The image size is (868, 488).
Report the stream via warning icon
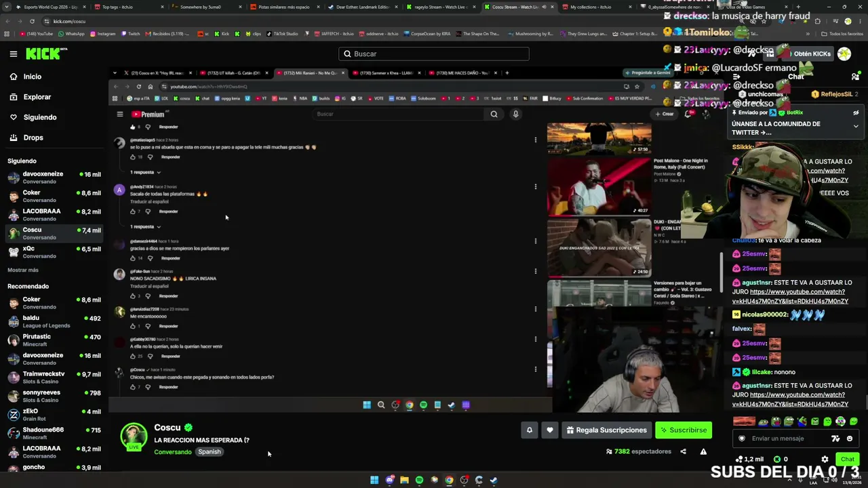tap(703, 451)
